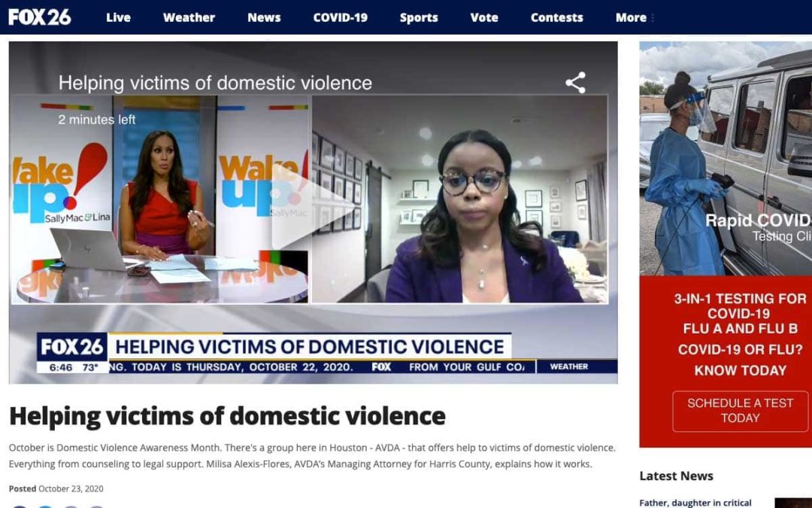Open the Weather navigation item
Viewport: 812px width, 508px height.
189,17
